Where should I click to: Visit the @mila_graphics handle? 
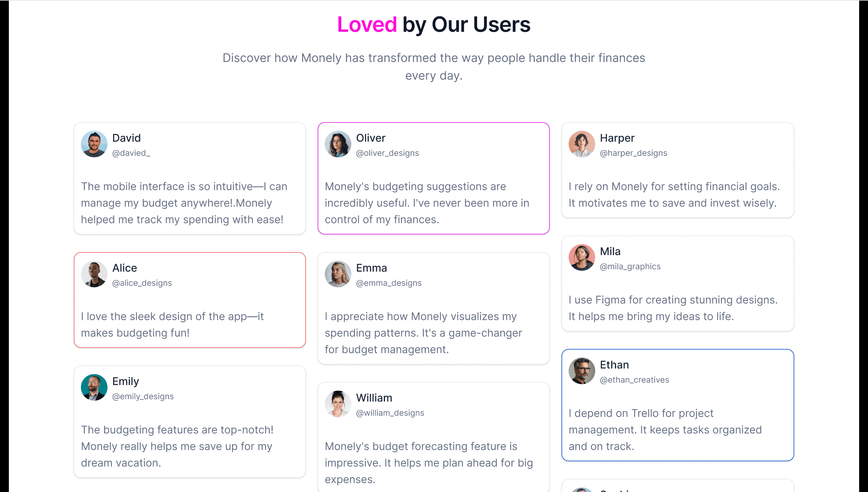(630, 266)
